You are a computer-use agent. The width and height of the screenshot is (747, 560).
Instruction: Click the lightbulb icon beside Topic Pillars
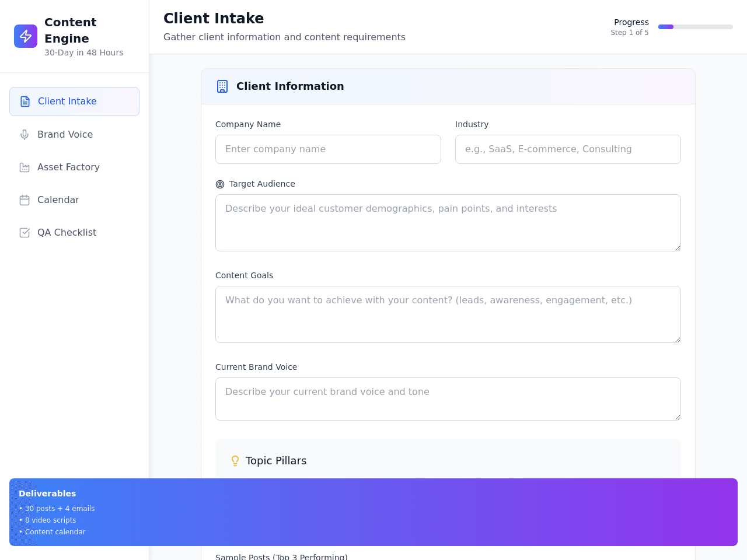tap(235, 461)
